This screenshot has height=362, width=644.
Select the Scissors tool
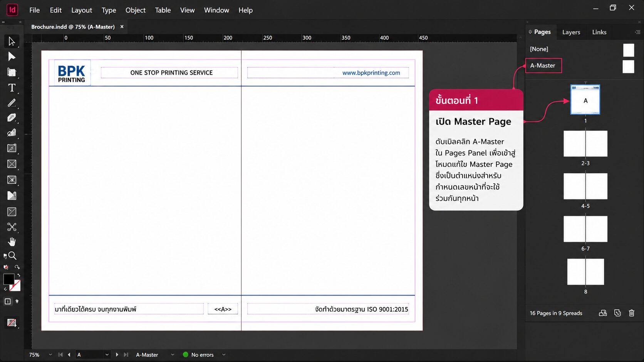coord(12,227)
